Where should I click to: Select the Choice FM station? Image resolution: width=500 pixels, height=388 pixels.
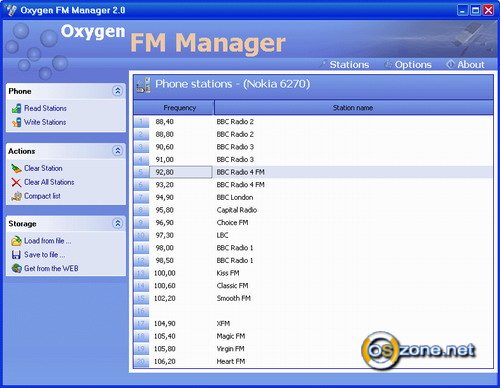pyautogui.click(x=232, y=223)
